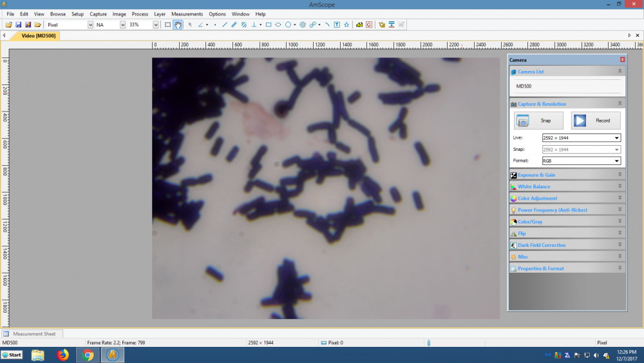Expand the Dark Field Correction section
Screen dimensions: 644x363
pyautogui.click(x=567, y=245)
